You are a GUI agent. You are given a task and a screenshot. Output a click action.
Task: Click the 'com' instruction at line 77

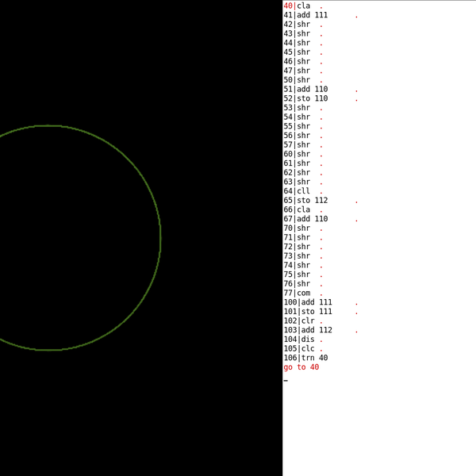coord(303,293)
